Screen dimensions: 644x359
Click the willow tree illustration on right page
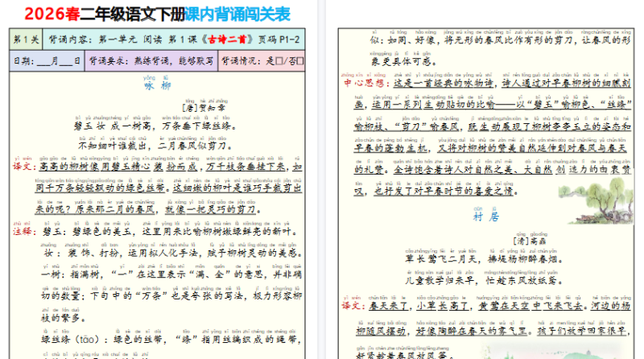tap(596, 202)
